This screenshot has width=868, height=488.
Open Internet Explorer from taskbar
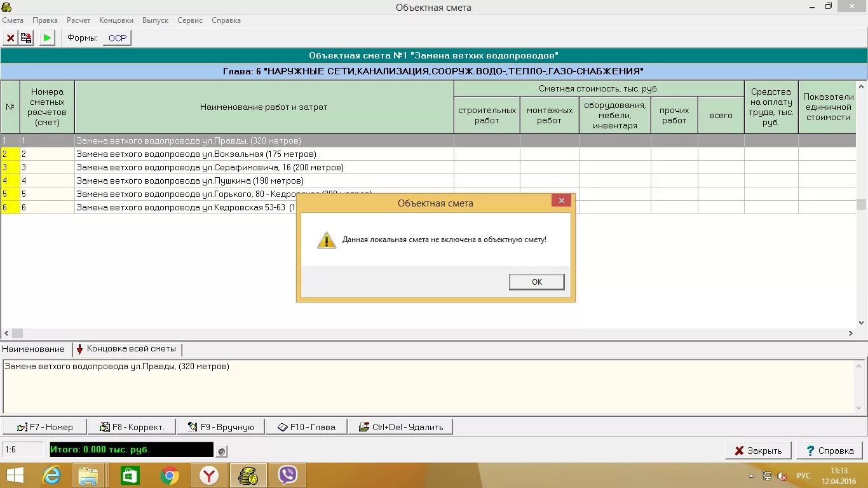[x=51, y=475]
